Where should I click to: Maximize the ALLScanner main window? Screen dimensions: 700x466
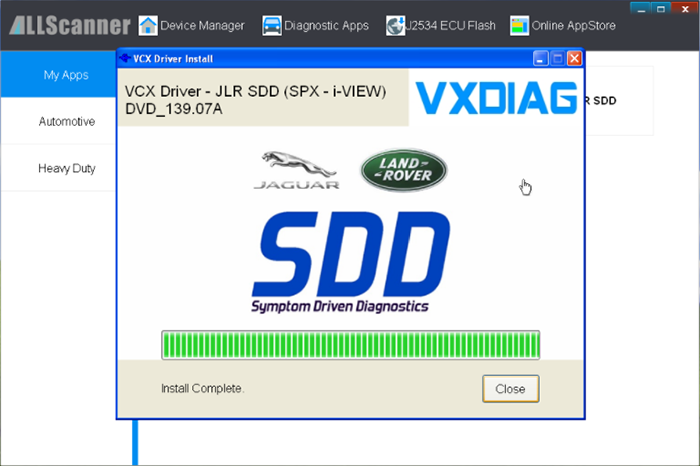(661, 8)
